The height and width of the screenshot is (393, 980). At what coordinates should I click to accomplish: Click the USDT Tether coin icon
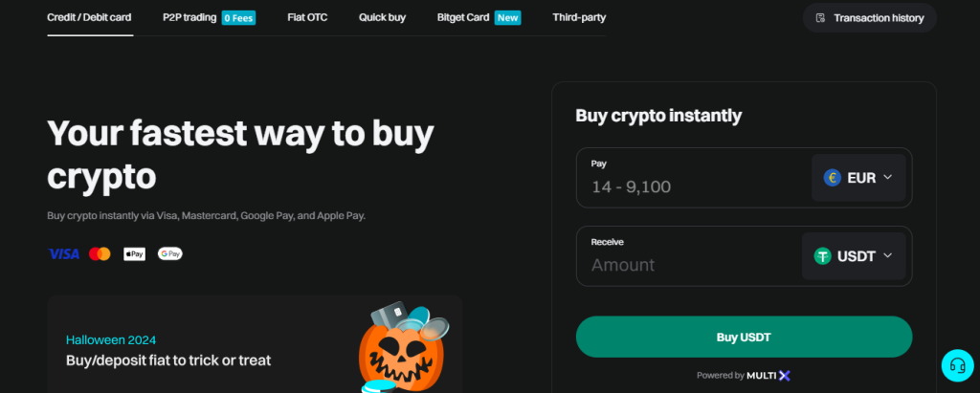(823, 255)
